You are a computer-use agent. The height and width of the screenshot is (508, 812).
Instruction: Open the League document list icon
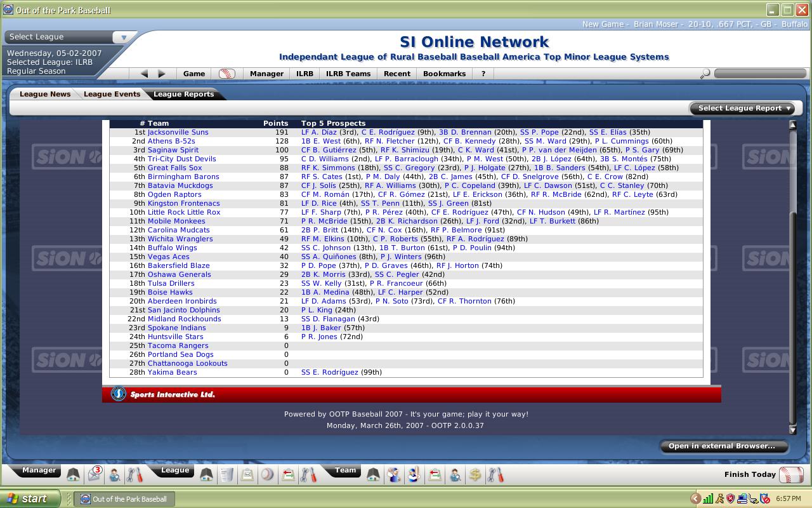click(227, 474)
